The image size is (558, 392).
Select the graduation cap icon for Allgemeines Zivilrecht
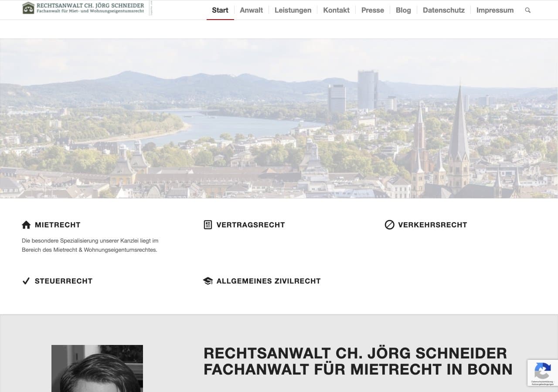[208, 281]
